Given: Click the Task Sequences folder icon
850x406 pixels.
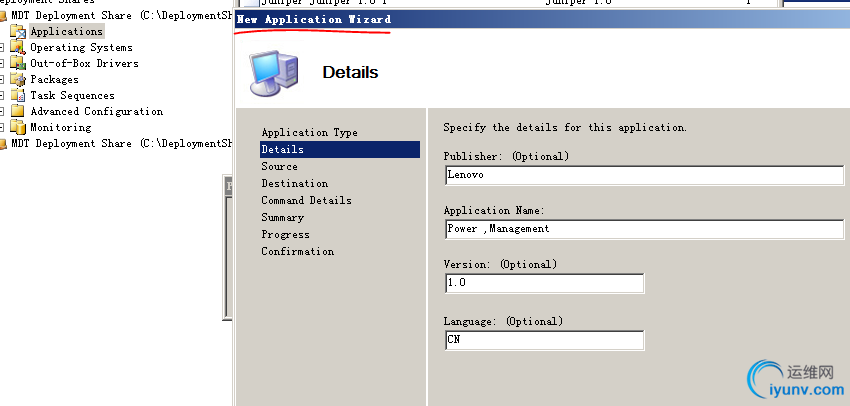Looking at the screenshot, I should tap(18, 95).
